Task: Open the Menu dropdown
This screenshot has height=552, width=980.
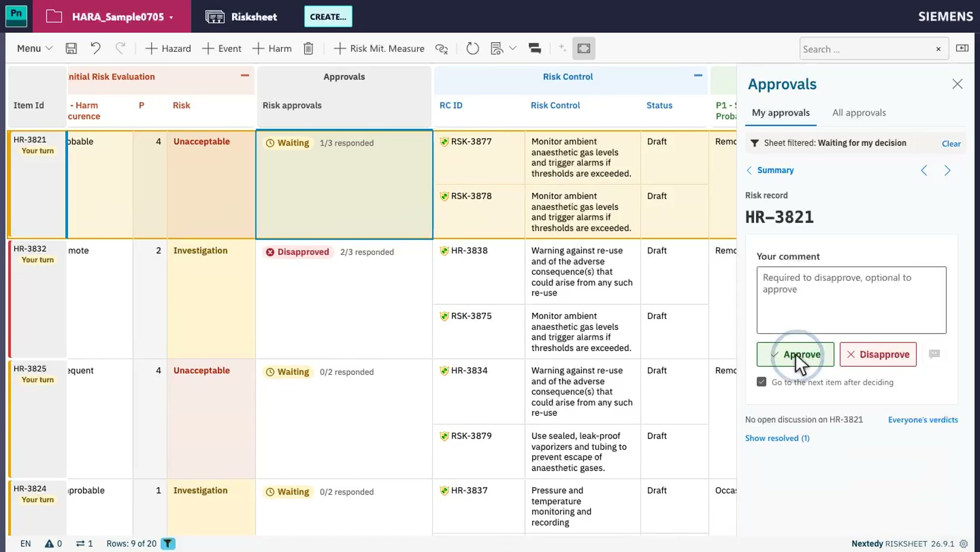Action: (34, 49)
